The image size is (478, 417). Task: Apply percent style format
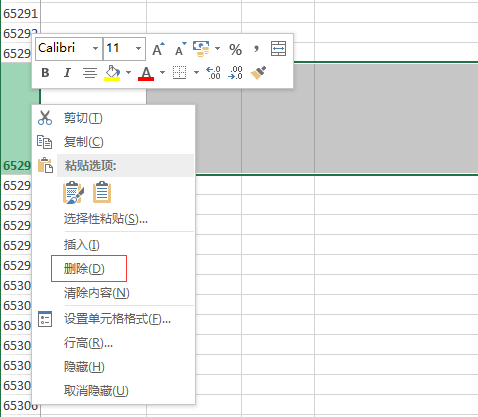(235, 49)
